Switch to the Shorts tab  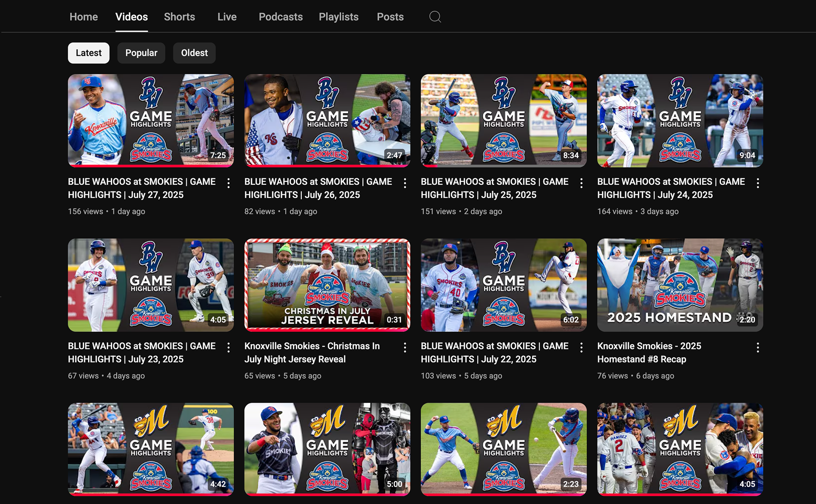pyautogui.click(x=179, y=17)
